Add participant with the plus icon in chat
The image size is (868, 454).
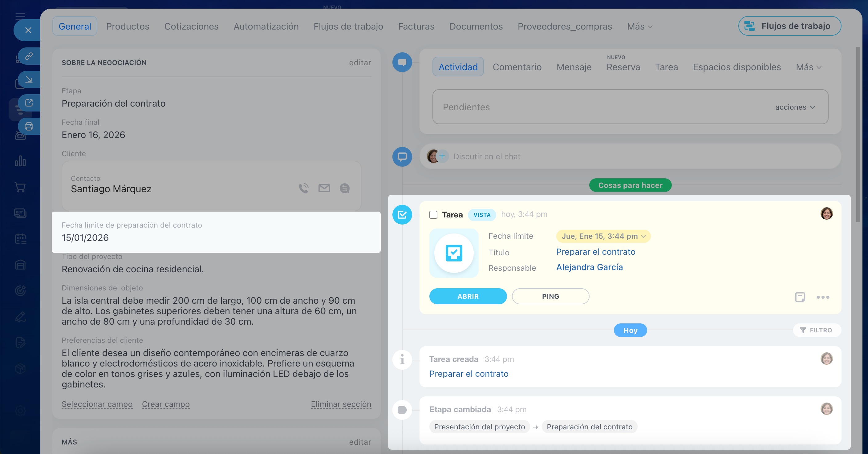[x=442, y=156]
